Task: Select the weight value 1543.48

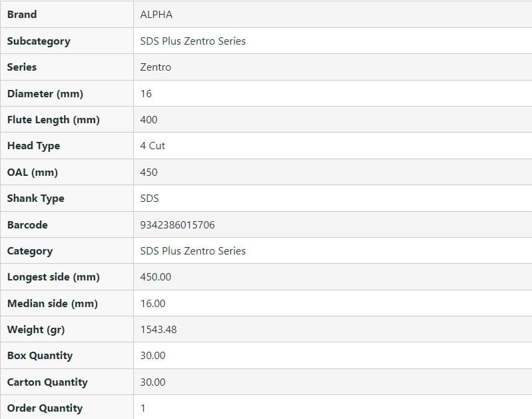Action: point(158,330)
